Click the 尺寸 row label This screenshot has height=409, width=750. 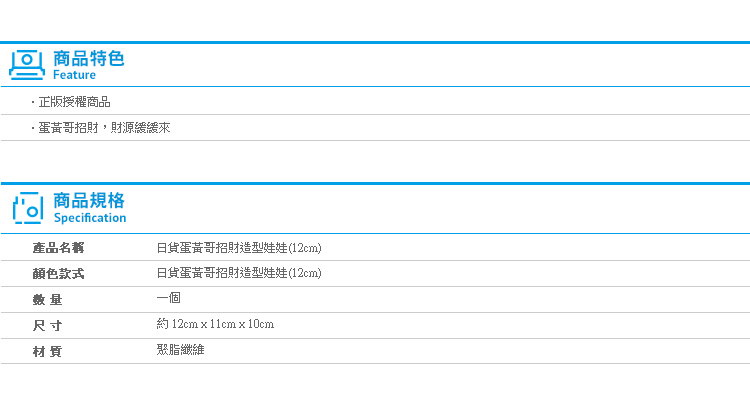[47, 326]
